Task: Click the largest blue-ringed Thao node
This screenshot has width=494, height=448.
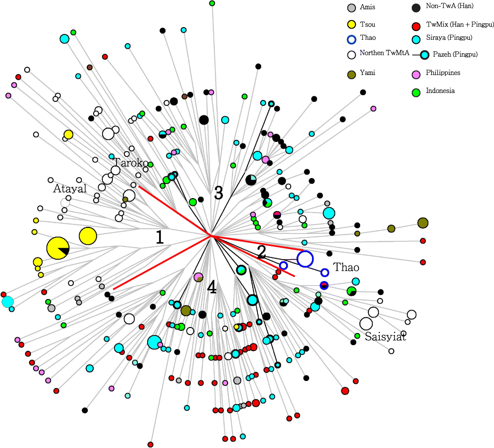Action: point(305,259)
